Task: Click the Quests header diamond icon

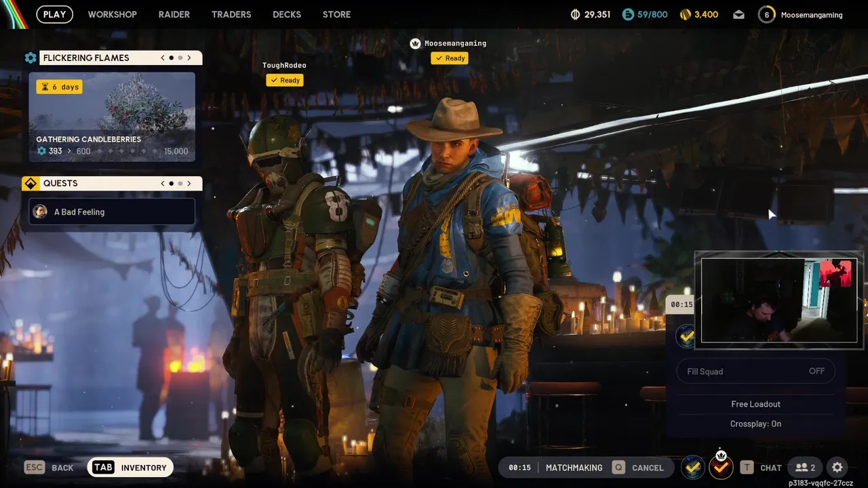Action: pos(31,184)
